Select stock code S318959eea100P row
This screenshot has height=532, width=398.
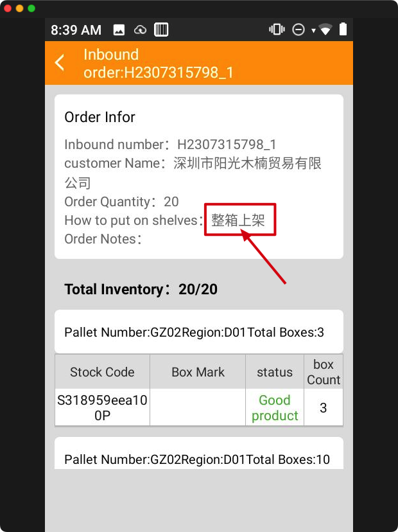[x=199, y=407]
